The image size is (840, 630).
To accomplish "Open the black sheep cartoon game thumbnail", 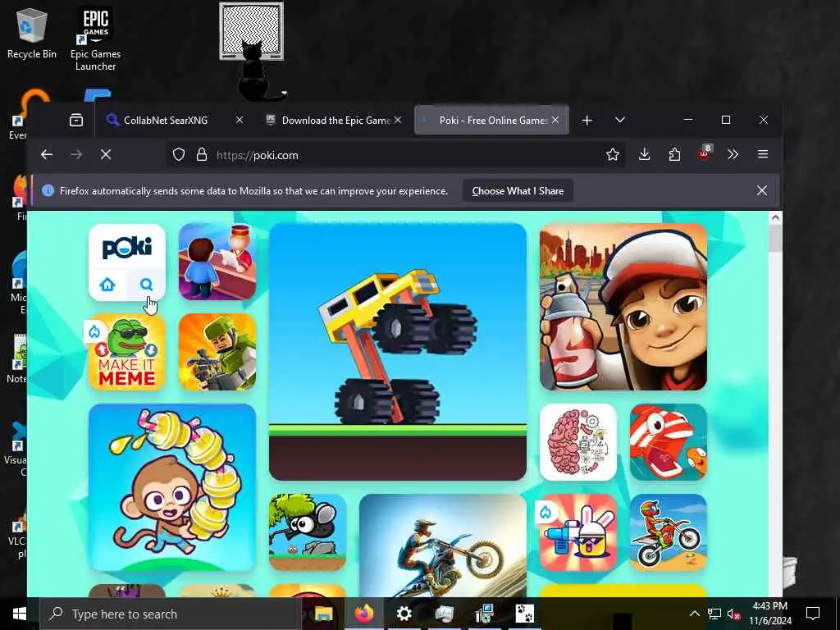I will point(308,532).
